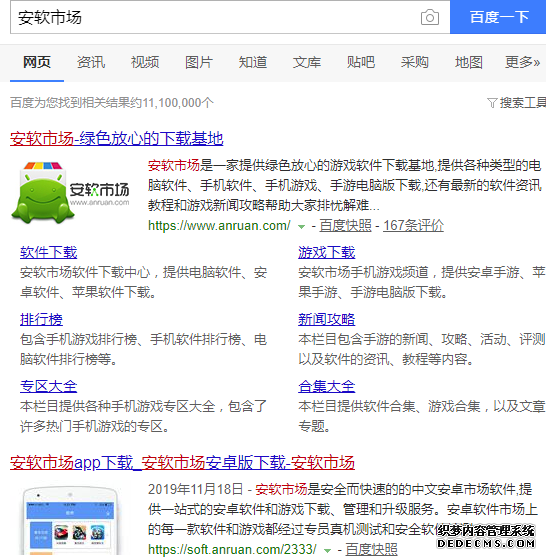This screenshot has height=558, width=546.
Task: Open the 新闻攻略 sitelink
Action: tap(327, 320)
